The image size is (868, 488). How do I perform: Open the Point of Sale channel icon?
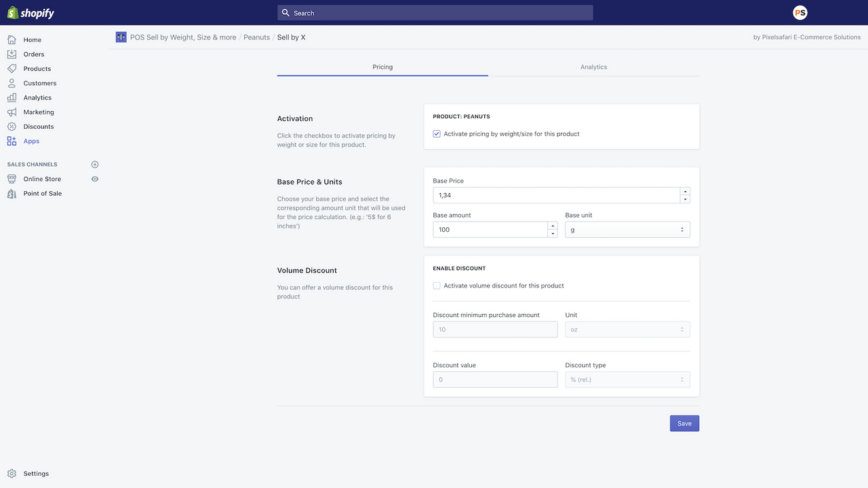(x=12, y=193)
